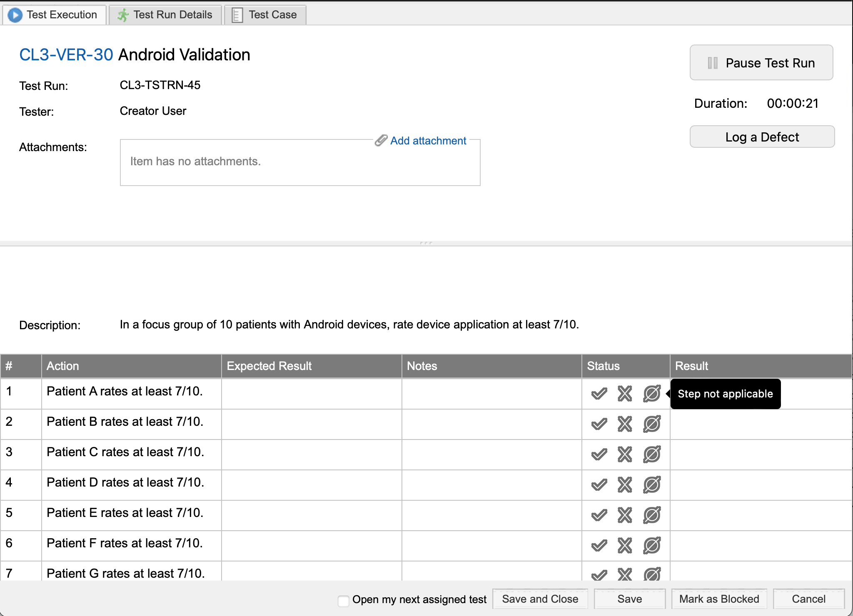Click Notes cell for step 1
The width and height of the screenshot is (853, 616).
491,393
